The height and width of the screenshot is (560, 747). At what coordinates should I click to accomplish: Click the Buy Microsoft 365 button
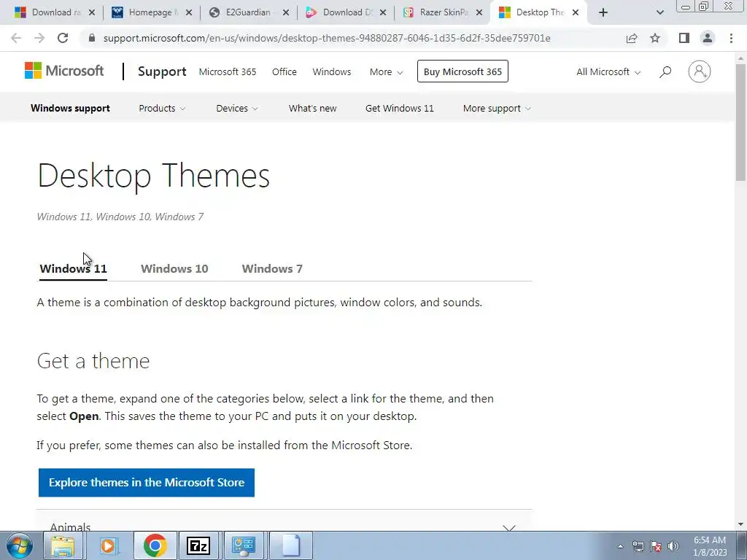[462, 71]
